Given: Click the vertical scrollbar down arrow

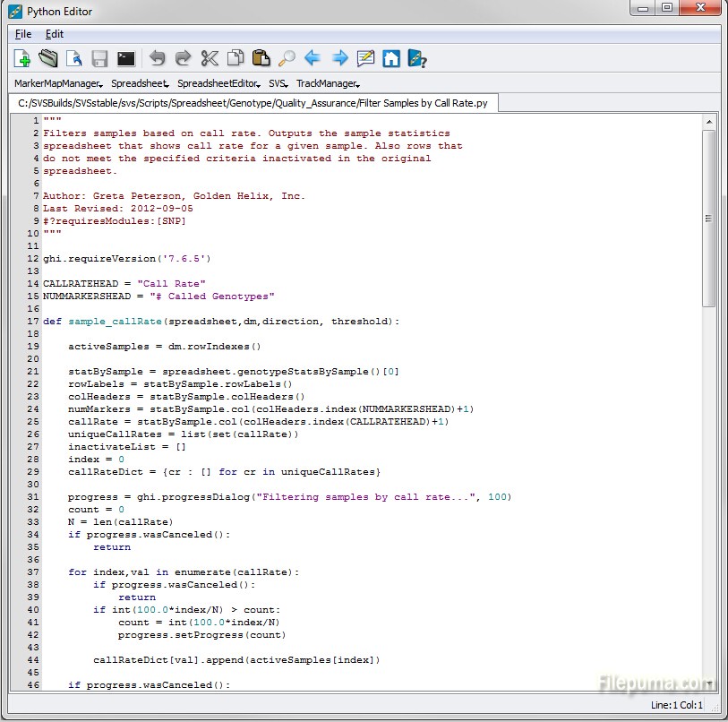Looking at the screenshot, I should 708,684.
